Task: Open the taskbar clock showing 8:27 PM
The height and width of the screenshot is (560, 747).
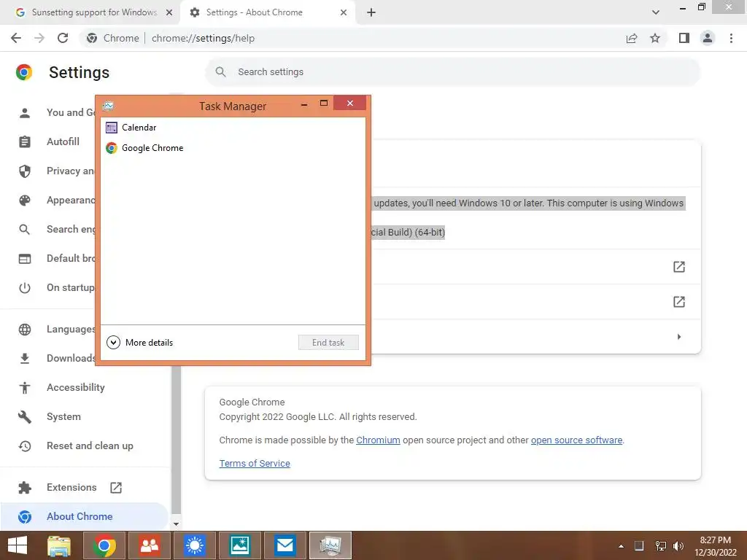Action: [715, 546]
